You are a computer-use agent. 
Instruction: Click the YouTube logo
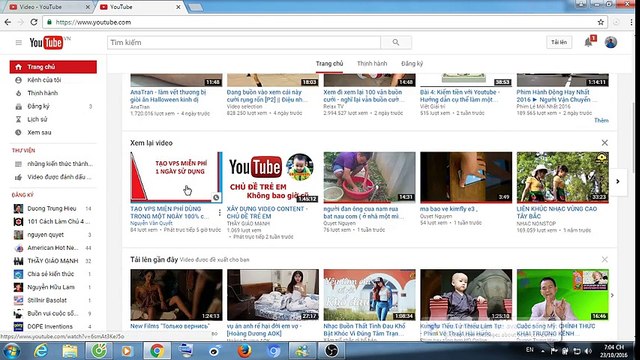pyautogui.click(x=46, y=42)
